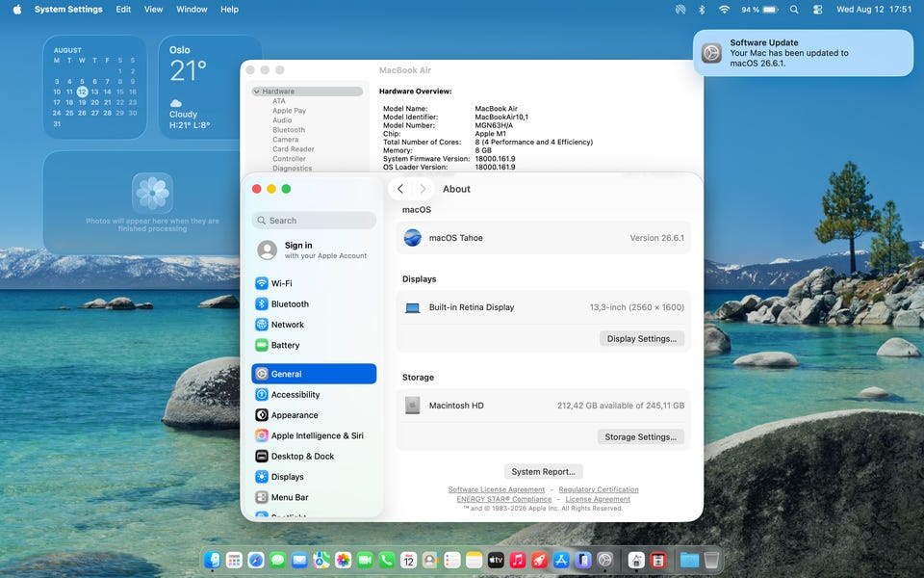Open the Apple menu
The image size is (924, 578).
click(x=17, y=10)
